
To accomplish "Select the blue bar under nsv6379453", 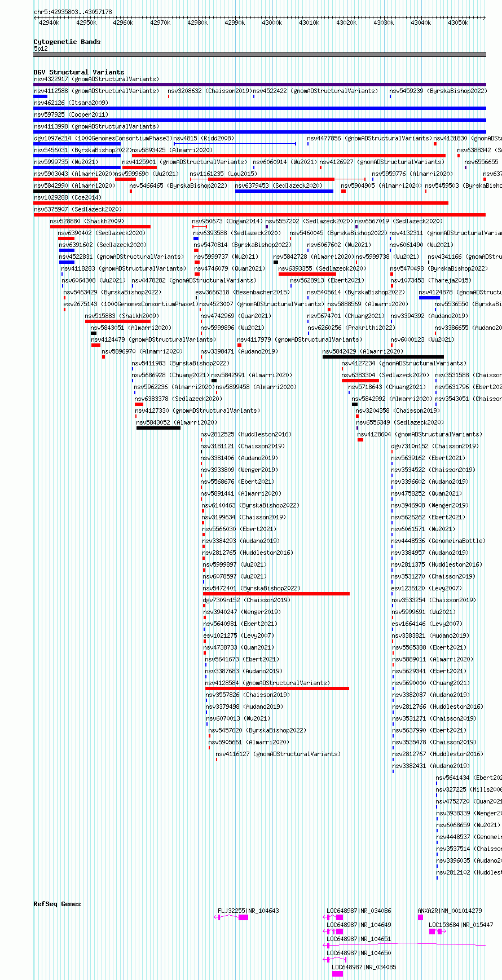I will (x=284, y=191).
